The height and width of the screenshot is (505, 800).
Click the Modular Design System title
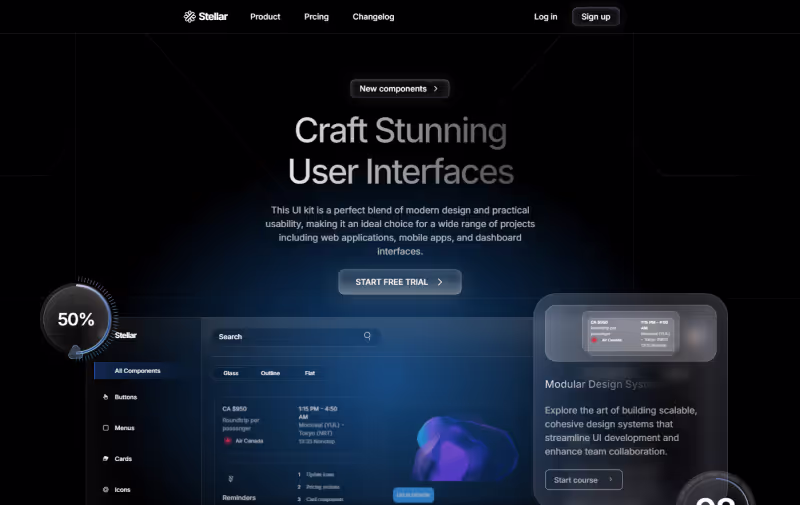coord(599,384)
